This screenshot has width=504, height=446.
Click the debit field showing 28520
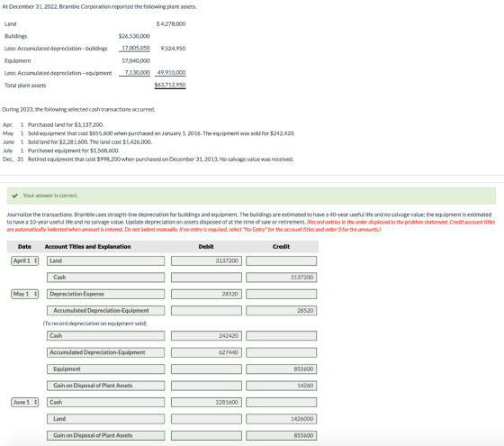(206, 294)
